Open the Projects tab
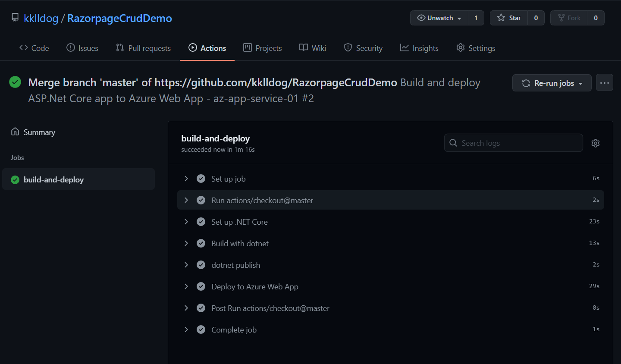 tap(263, 48)
